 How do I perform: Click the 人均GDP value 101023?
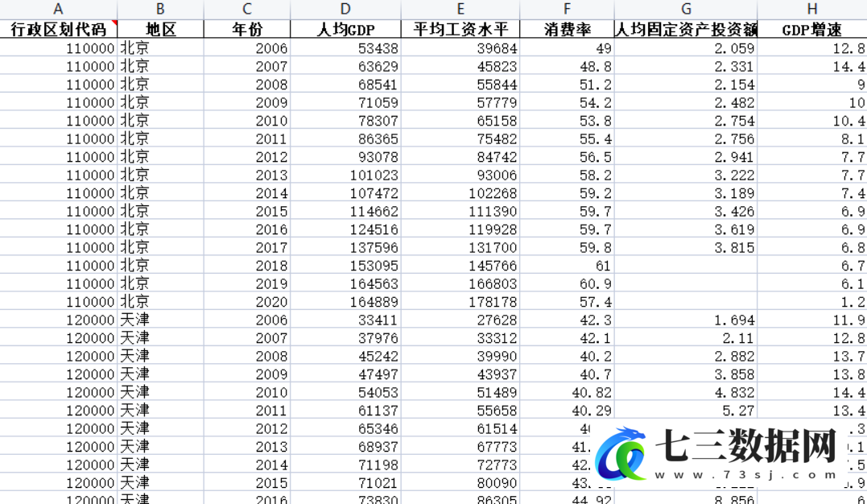pos(345,175)
